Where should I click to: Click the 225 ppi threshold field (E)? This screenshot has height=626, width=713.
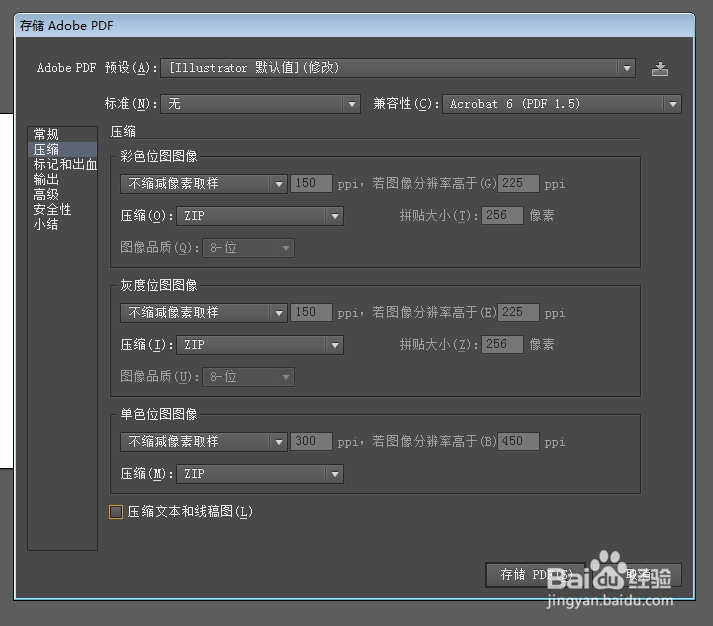(x=518, y=312)
